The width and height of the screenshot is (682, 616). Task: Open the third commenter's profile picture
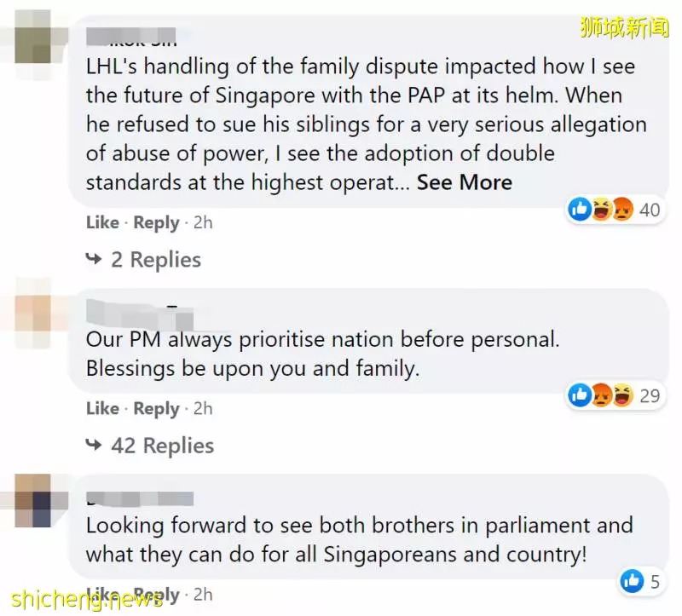click(33, 501)
